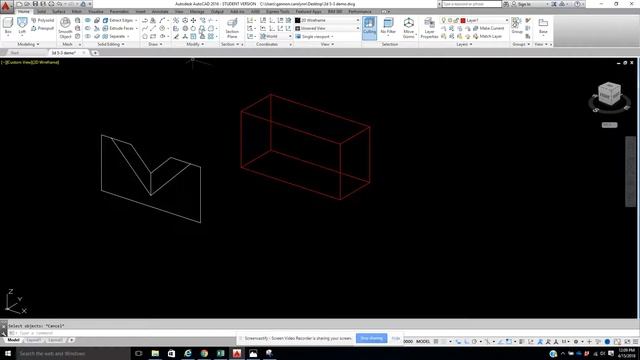This screenshot has height=360, width=640.
Task: Toggle the grid display in status bar
Action: (x=436, y=341)
